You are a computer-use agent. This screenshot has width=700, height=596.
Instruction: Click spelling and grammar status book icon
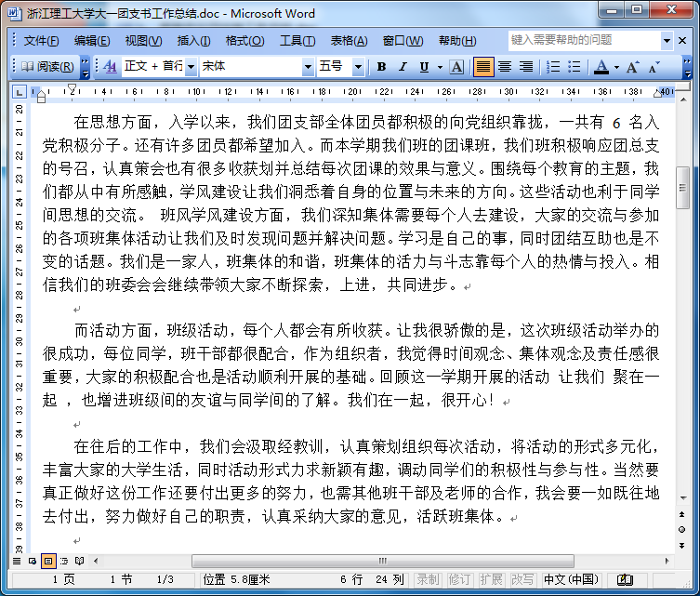pyautogui.click(x=625, y=580)
